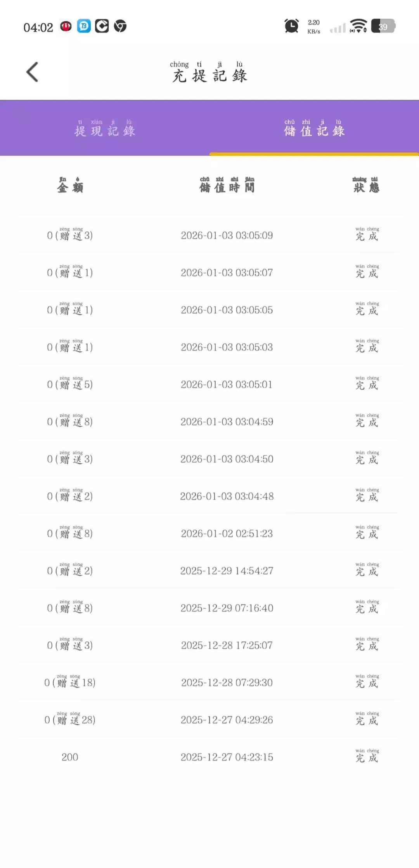This screenshot has width=419, height=868.
Task: Open the record dated 2026-01-03 03:05:09
Action: [227, 235]
